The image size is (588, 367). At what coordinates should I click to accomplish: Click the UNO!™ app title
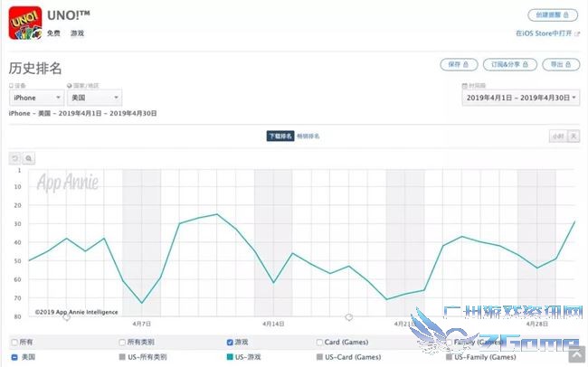pos(69,15)
